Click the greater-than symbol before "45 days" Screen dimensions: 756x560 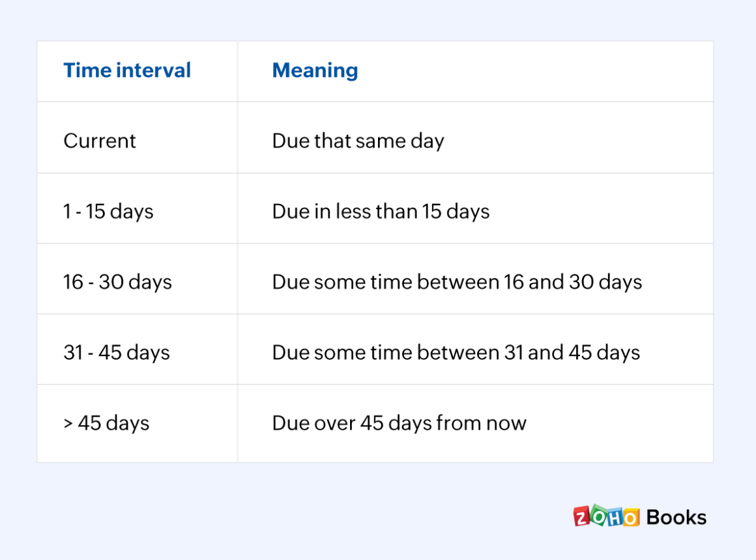click(x=68, y=423)
